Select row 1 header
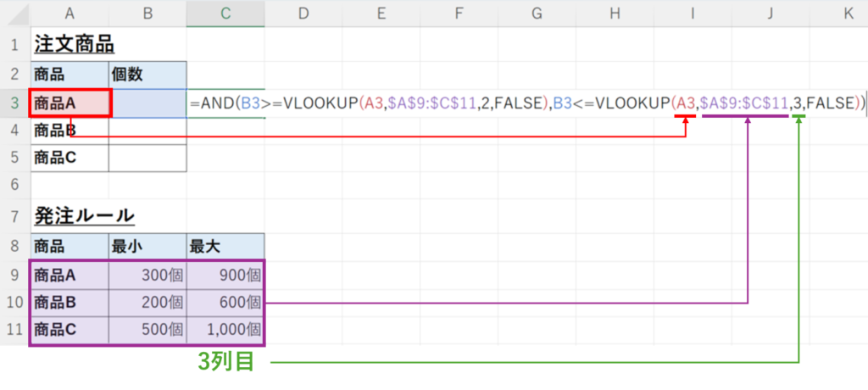Viewport: 868px width, 390px height. pyautogui.click(x=15, y=44)
